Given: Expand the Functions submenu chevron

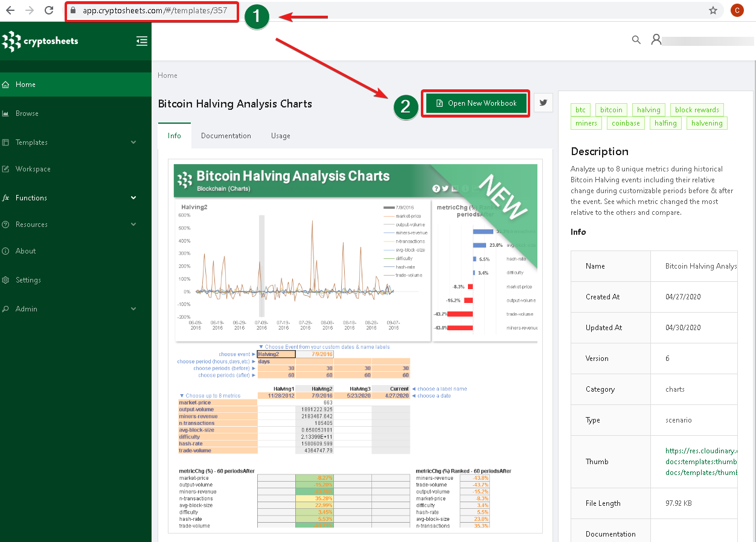Looking at the screenshot, I should tap(133, 198).
